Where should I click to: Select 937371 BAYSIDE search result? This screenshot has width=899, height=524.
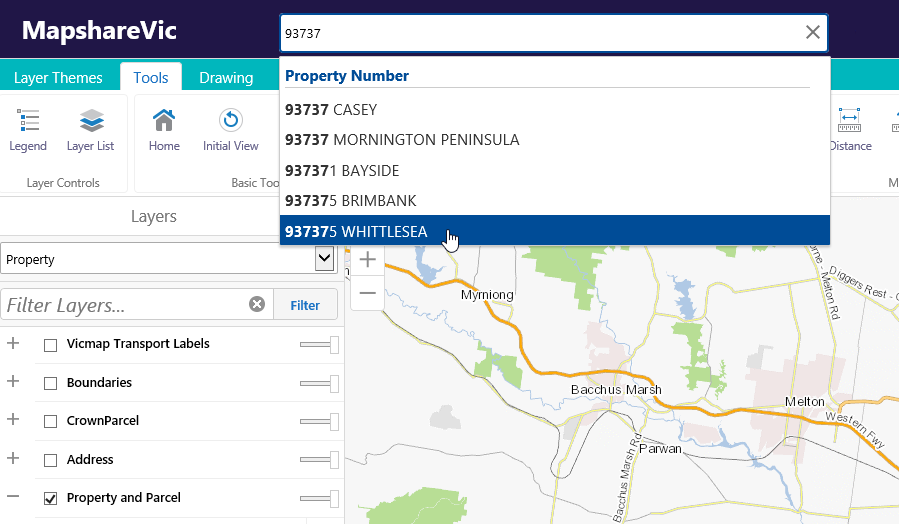tap(555, 170)
